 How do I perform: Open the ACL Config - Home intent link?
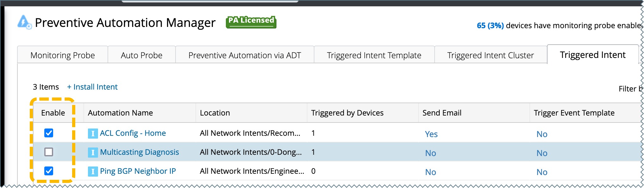[x=133, y=133]
